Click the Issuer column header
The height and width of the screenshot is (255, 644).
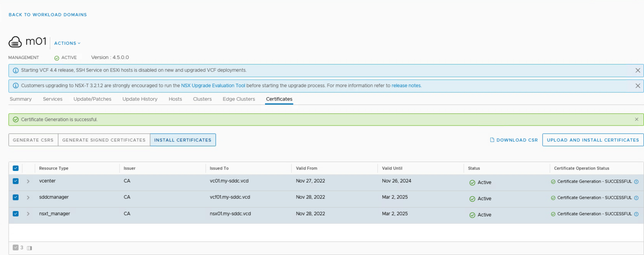click(130, 168)
